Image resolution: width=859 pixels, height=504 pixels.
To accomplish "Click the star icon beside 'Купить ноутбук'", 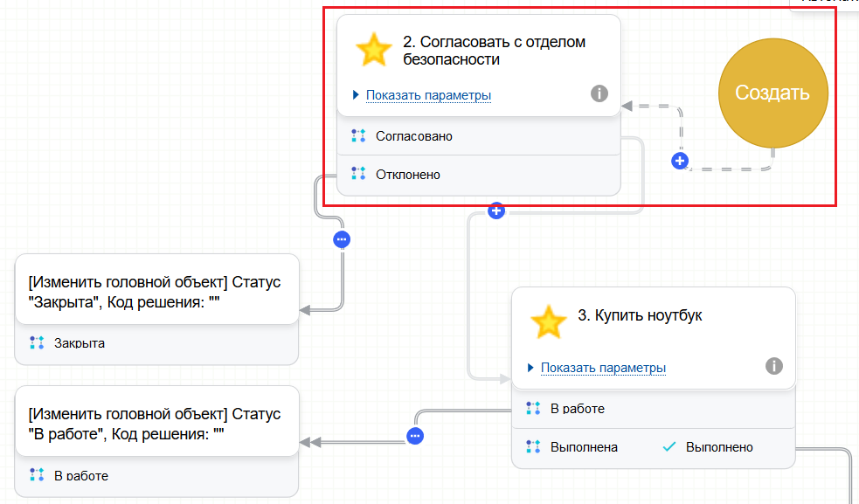I will tap(549, 322).
